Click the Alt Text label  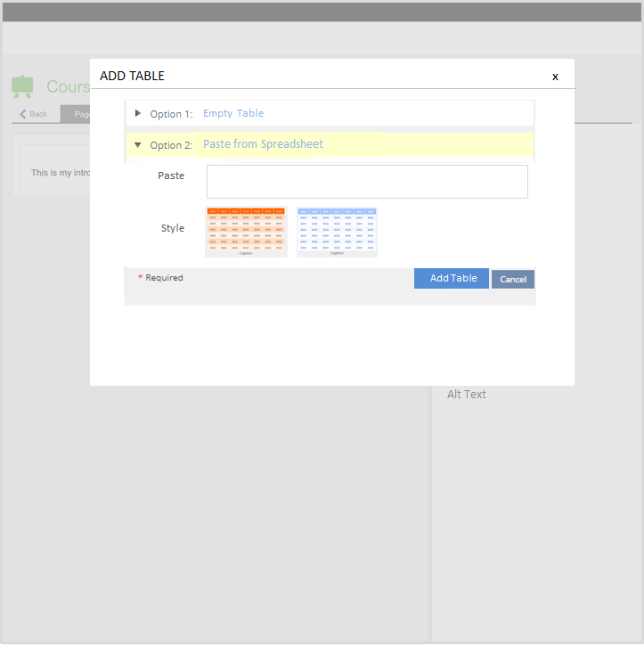467,395
